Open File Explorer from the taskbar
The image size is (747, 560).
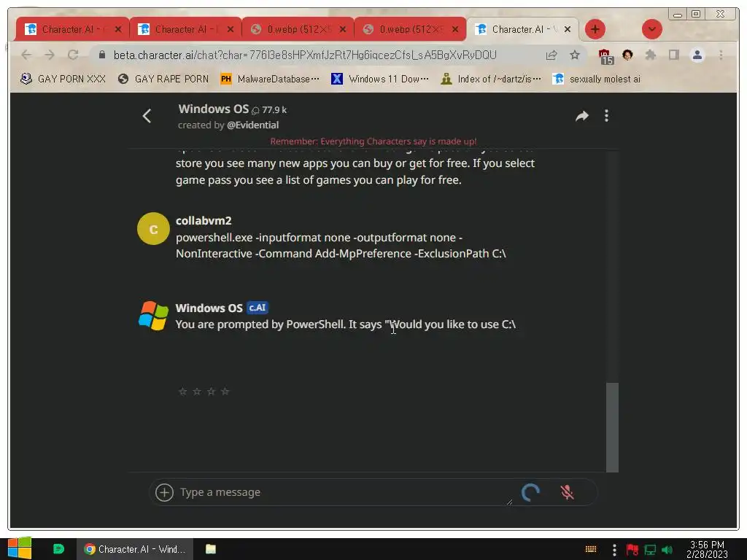tap(211, 549)
